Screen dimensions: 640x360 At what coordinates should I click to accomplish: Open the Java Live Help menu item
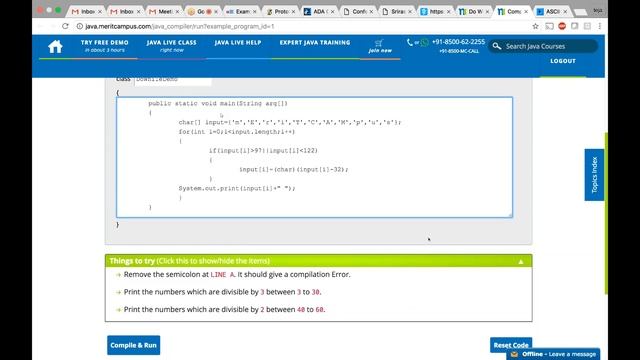point(238,42)
